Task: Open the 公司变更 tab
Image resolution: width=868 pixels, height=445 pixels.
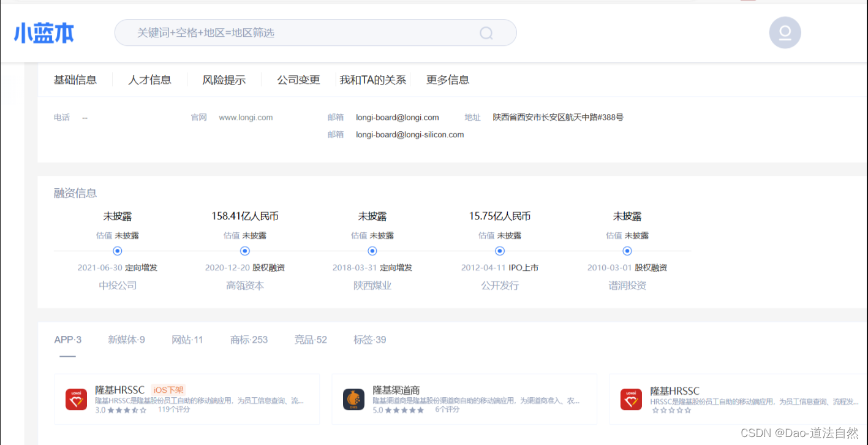Action: coord(298,80)
